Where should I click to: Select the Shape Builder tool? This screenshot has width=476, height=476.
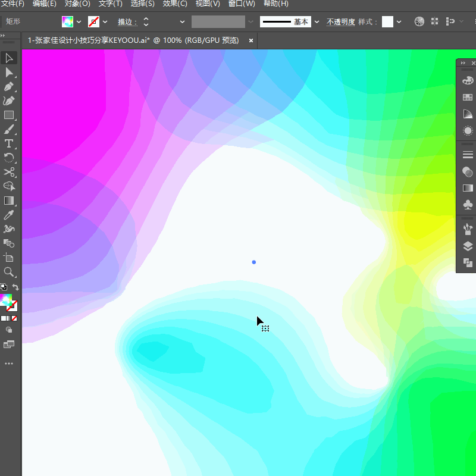(x=9, y=243)
